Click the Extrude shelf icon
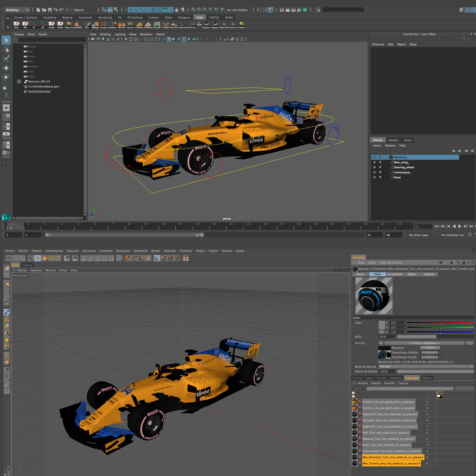Viewport: 476px width, 476px height. tap(78, 25)
